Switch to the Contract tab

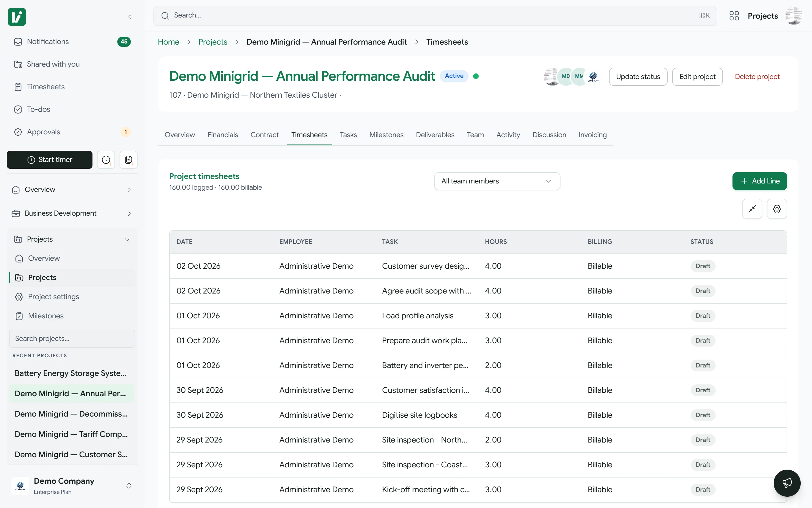(264, 135)
